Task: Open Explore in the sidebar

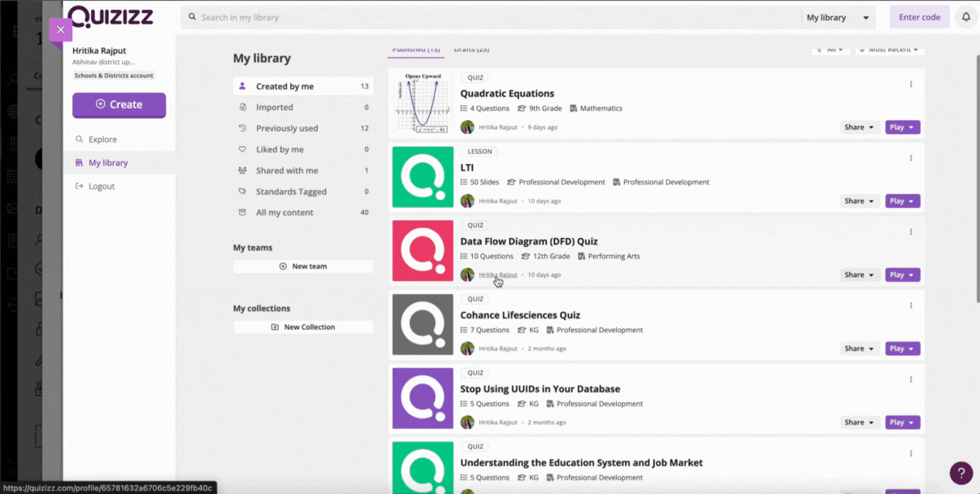Action: [119, 140]
